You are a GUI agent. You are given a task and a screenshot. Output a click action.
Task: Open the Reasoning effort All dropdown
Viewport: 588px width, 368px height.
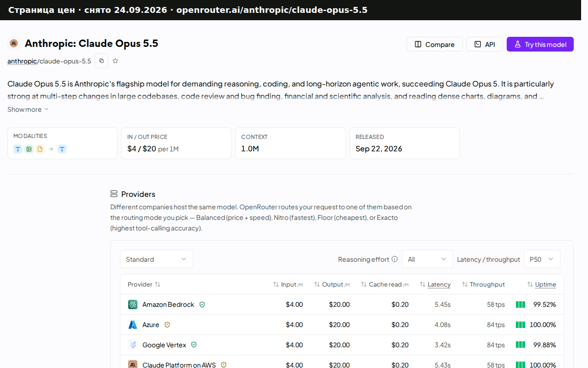428,259
